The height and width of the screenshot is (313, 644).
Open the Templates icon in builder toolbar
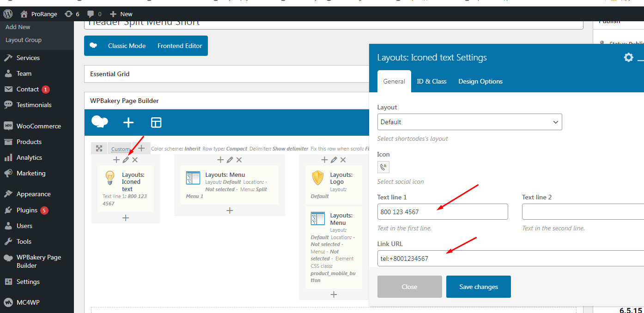pos(156,122)
